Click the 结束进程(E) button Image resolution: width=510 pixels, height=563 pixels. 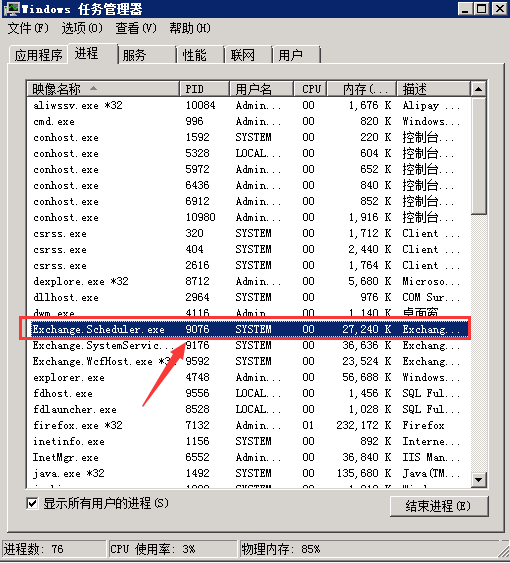(439, 506)
